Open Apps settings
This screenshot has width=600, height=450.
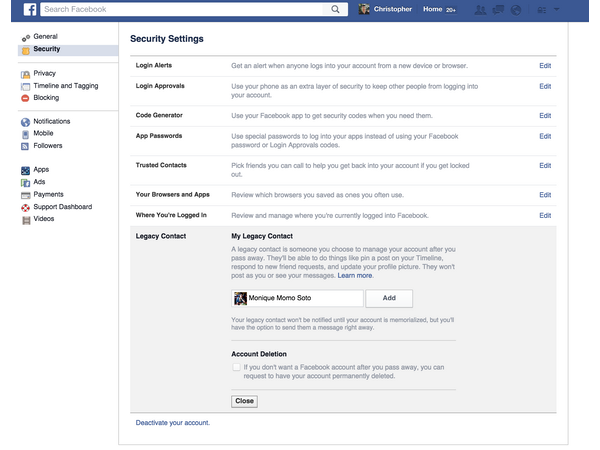coord(41,169)
